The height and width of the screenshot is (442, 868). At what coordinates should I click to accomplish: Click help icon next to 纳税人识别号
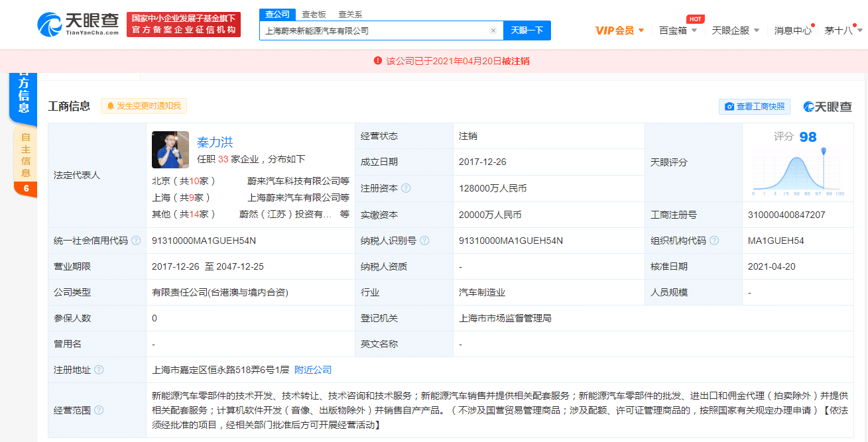(424, 241)
